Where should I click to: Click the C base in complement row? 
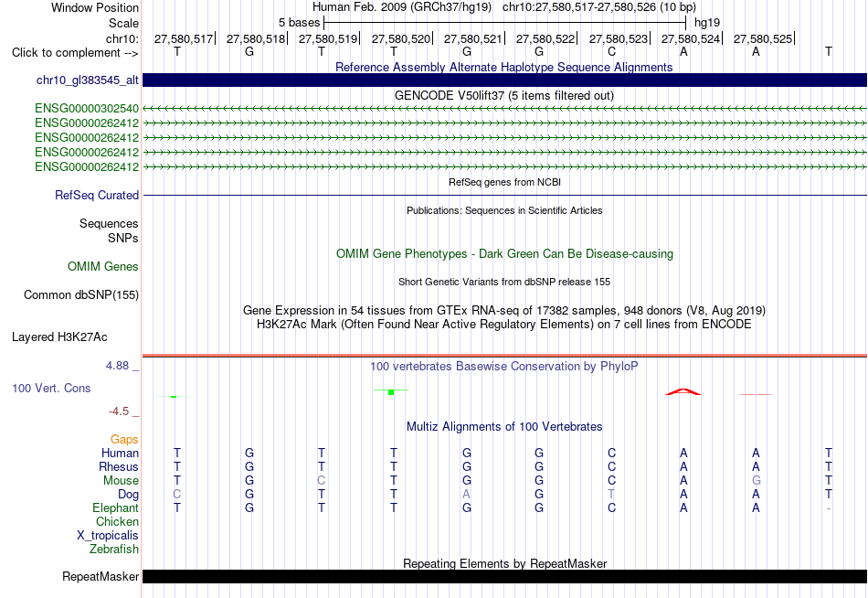pos(611,51)
